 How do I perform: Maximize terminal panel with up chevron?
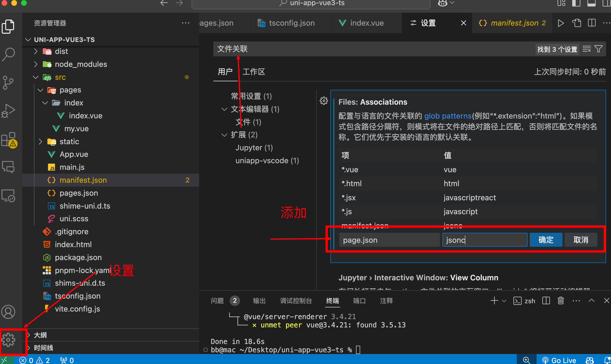coord(591,301)
